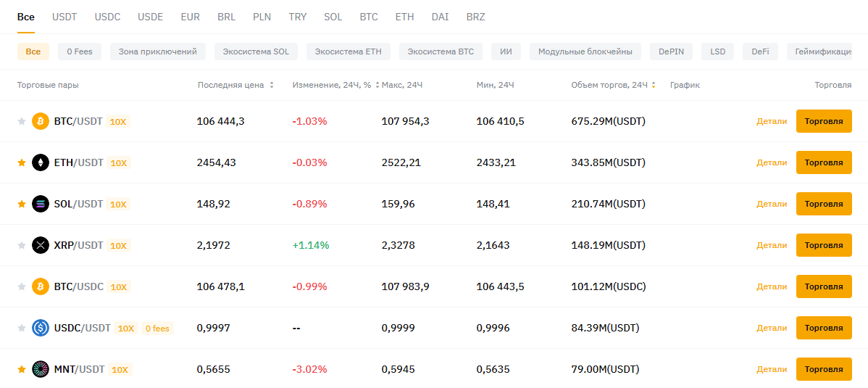Click the Bitcoin icon in BTC/USDT row
The height and width of the screenshot is (388, 868).
(x=41, y=121)
